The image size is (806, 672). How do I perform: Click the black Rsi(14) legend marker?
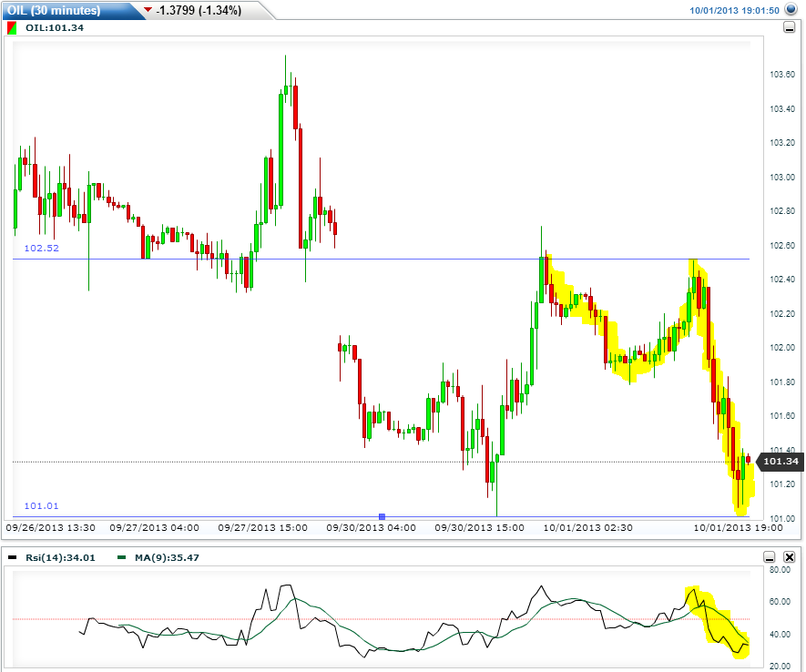(x=13, y=557)
